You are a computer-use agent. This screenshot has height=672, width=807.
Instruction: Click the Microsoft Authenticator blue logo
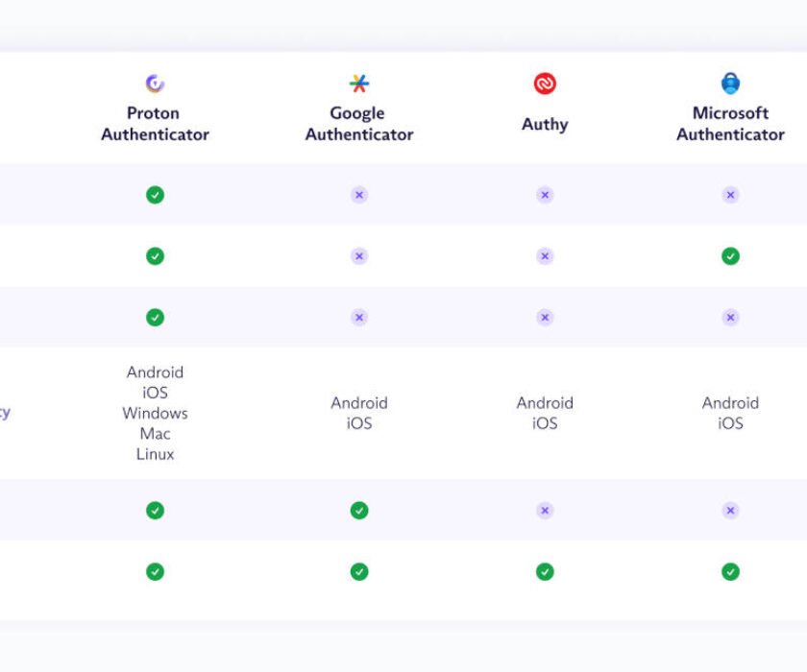pyautogui.click(x=730, y=84)
